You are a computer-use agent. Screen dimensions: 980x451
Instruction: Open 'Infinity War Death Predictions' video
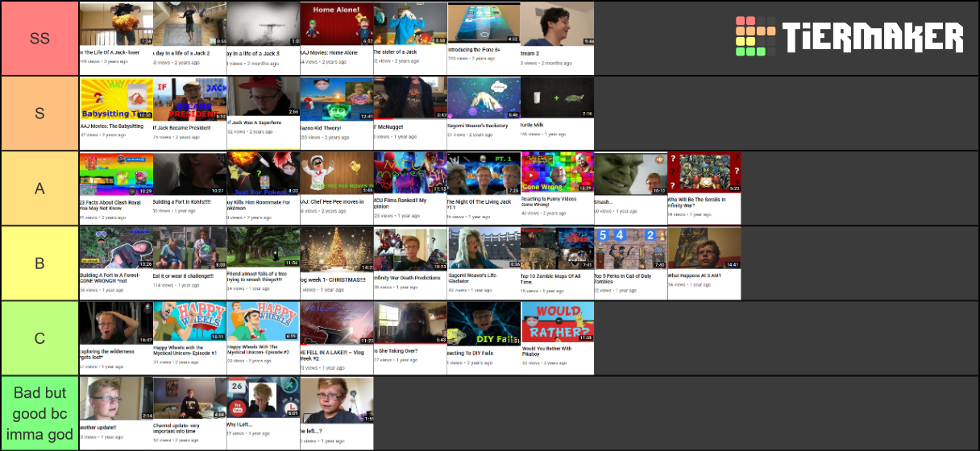(410, 263)
